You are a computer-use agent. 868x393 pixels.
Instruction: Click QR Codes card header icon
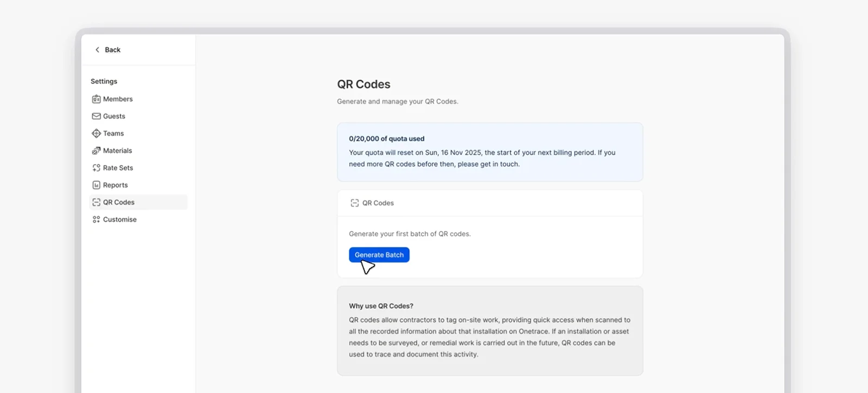[x=354, y=203]
